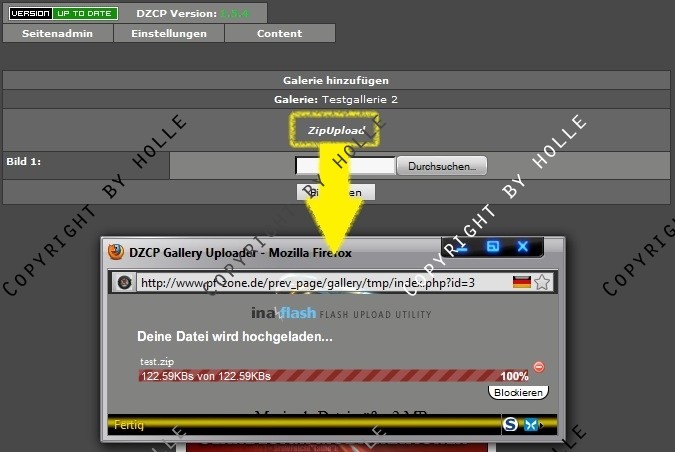Screen dimensions: 675x452
Task: Click the site identity icon in address bar
Action: (125, 283)
